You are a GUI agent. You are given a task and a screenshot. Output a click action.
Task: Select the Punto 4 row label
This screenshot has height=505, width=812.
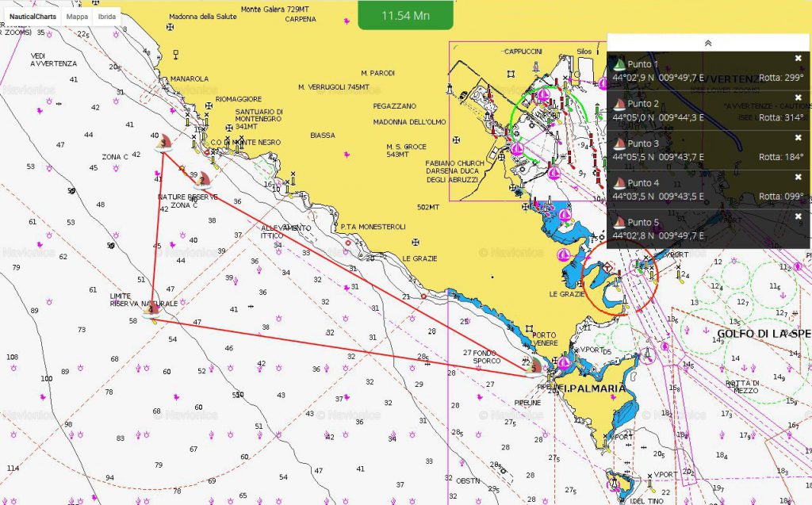pyautogui.click(x=643, y=183)
